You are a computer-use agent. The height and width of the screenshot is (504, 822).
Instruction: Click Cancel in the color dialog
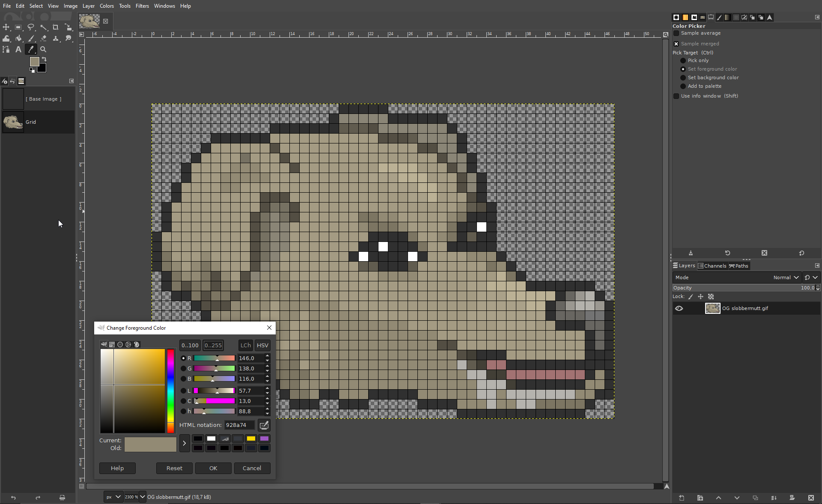click(252, 468)
